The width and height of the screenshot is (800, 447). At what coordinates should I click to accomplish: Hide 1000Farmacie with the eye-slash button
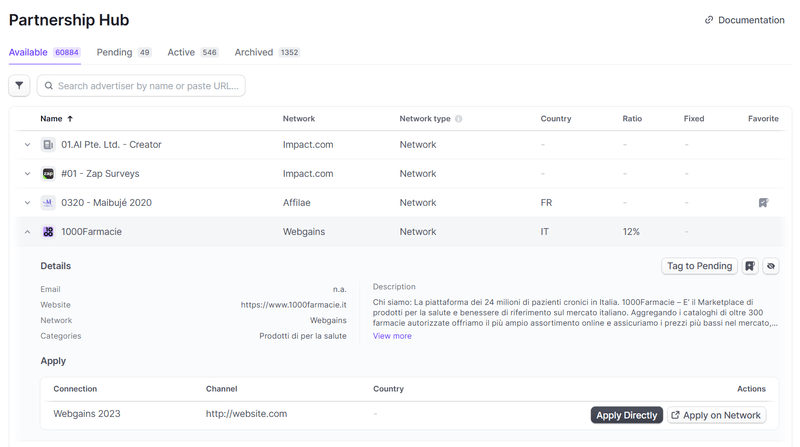771,266
